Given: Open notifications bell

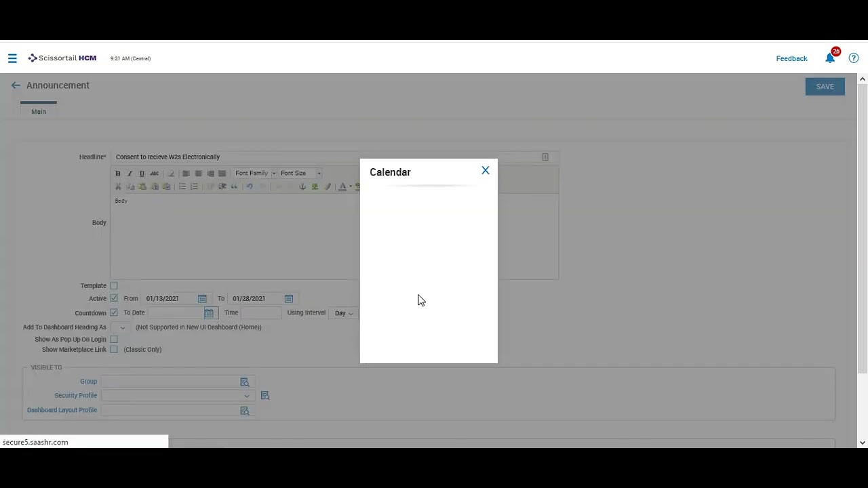Looking at the screenshot, I should click(830, 58).
